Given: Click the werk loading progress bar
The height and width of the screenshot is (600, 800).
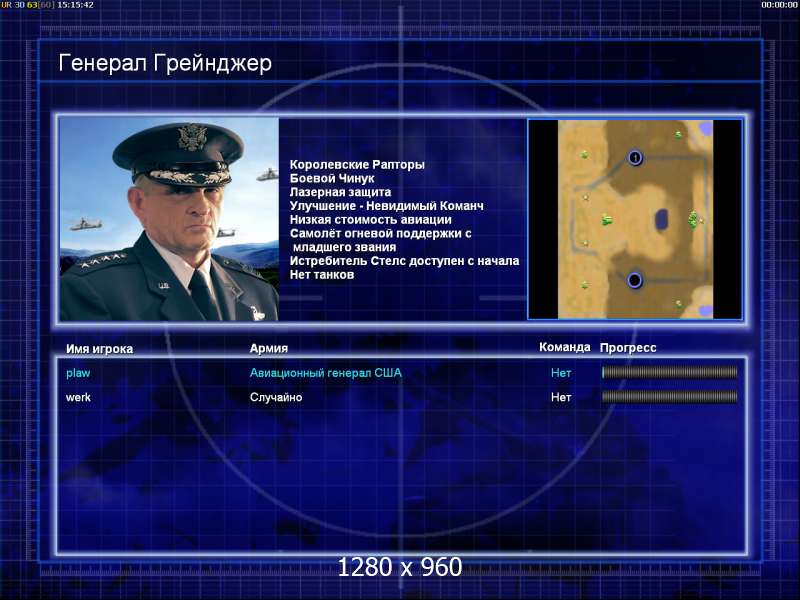Looking at the screenshot, I should pos(669,396).
